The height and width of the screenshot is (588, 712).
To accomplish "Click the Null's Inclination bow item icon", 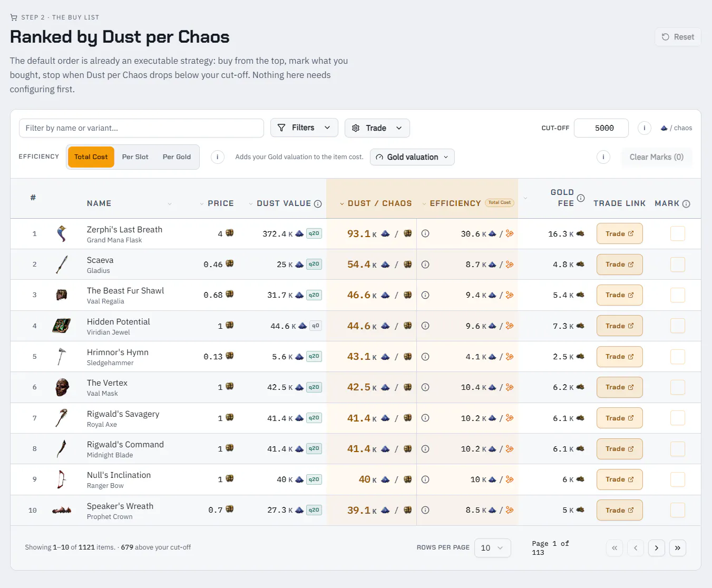I will coord(62,479).
